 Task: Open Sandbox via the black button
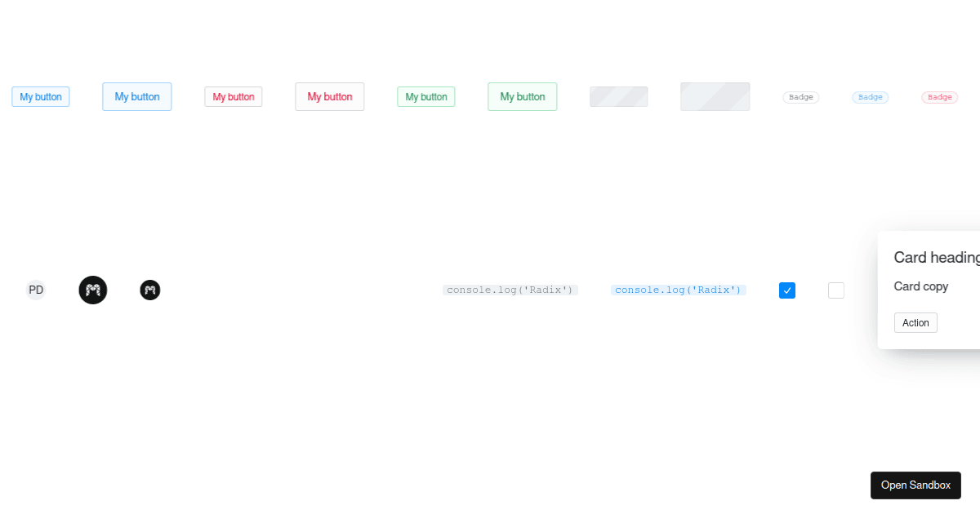point(915,485)
